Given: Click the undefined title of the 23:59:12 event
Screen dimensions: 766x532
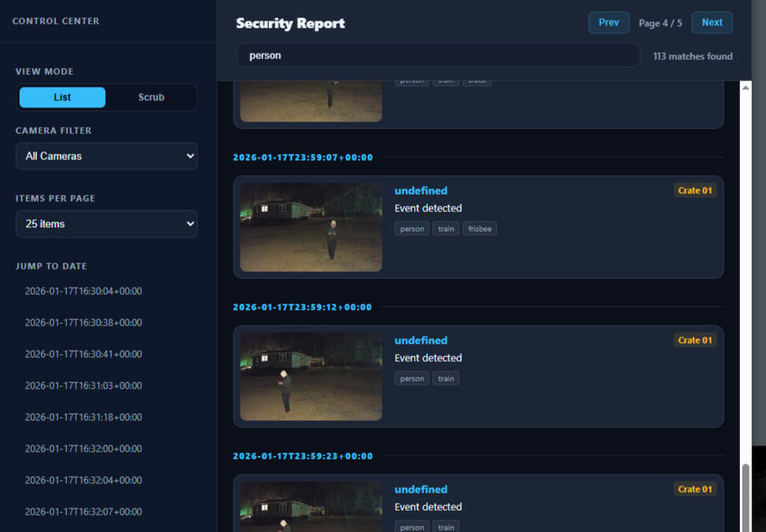Looking at the screenshot, I should click(x=421, y=340).
